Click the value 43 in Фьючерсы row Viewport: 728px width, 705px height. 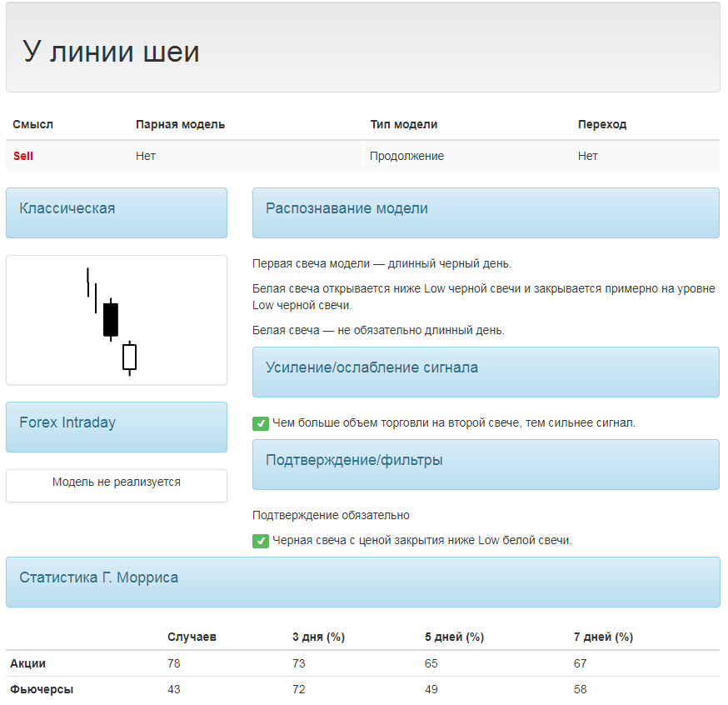click(x=173, y=689)
